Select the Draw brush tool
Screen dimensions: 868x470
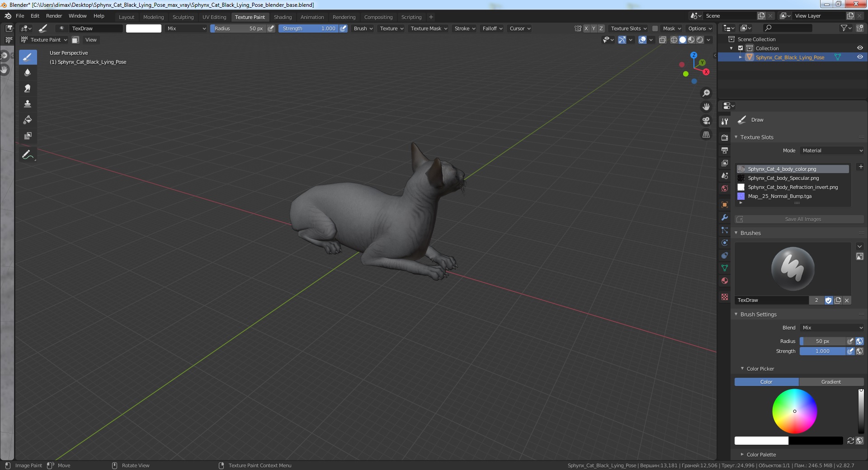(x=28, y=57)
